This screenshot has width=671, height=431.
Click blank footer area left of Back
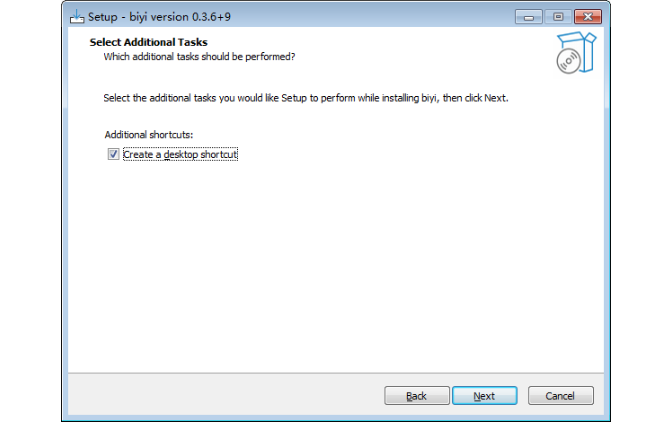[220, 396]
